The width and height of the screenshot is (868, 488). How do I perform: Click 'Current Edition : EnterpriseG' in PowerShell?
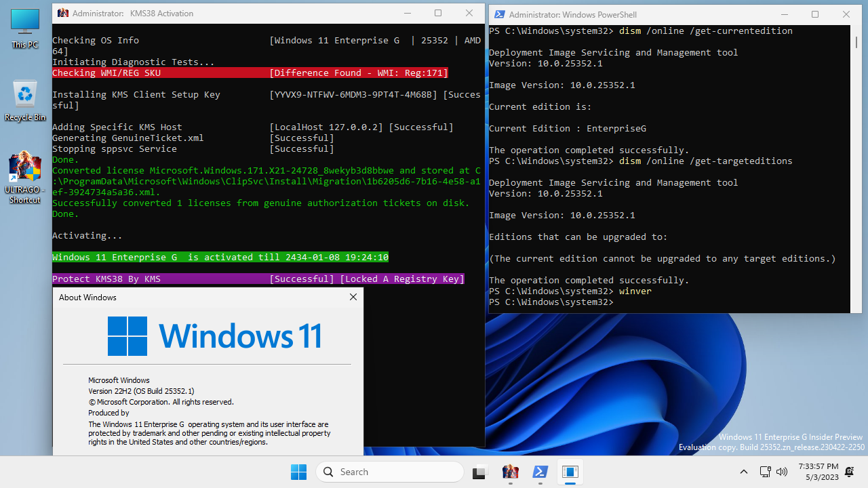568,128
